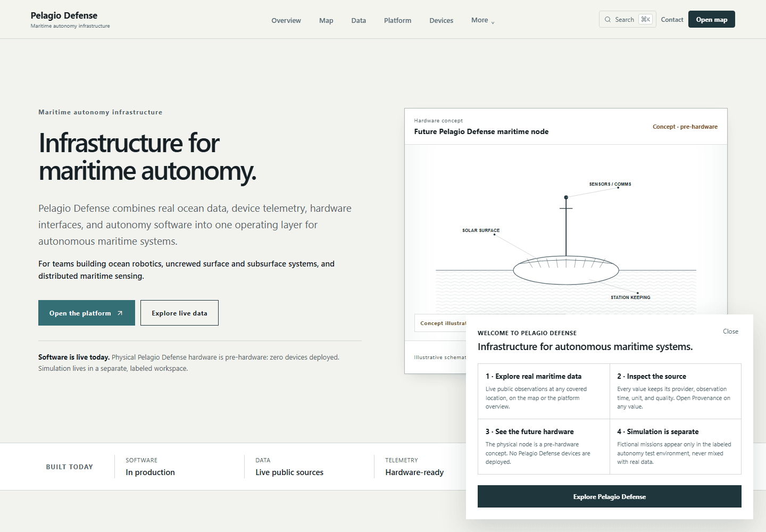Viewport: 766px width, 532px height.
Task: Open the Overview nav item
Action: coord(286,20)
